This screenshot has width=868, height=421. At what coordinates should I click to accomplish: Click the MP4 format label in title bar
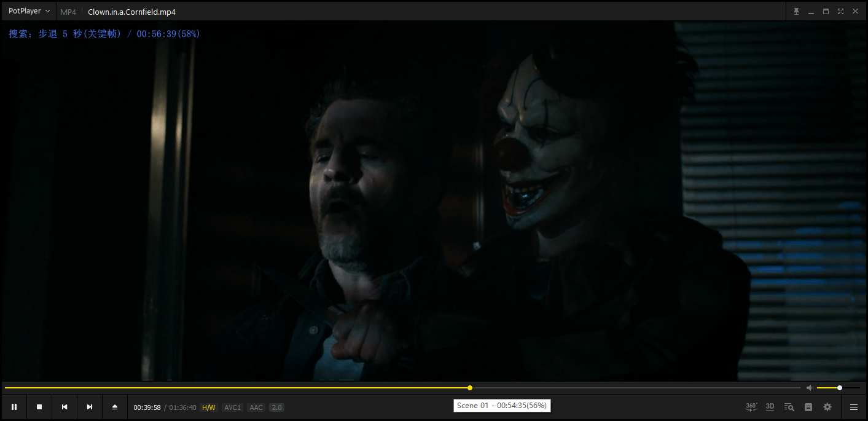pos(68,12)
